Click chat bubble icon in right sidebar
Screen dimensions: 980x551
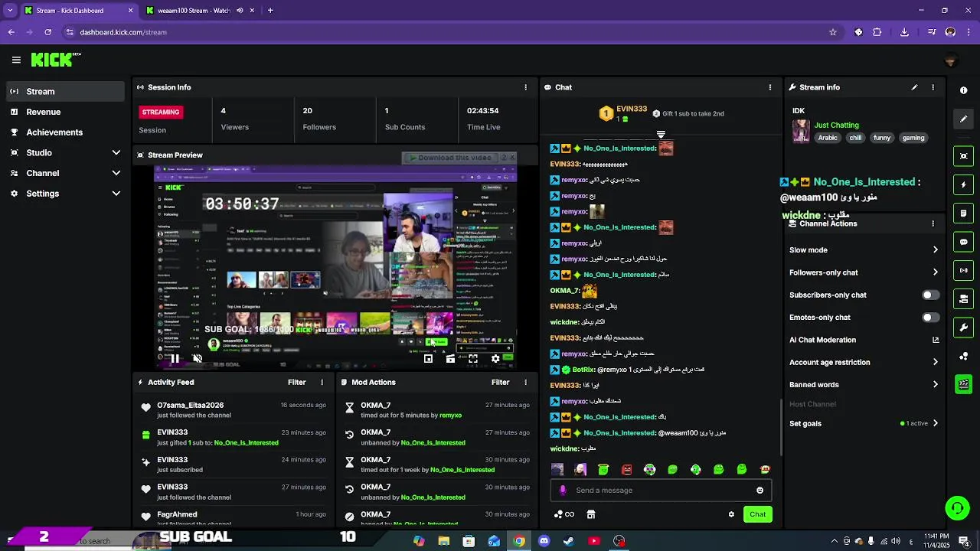click(x=963, y=242)
